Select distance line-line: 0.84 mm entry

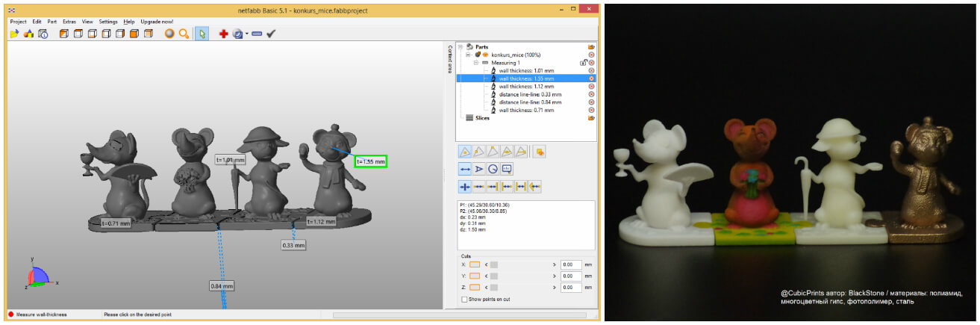pyautogui.click(x=530, y=102)
